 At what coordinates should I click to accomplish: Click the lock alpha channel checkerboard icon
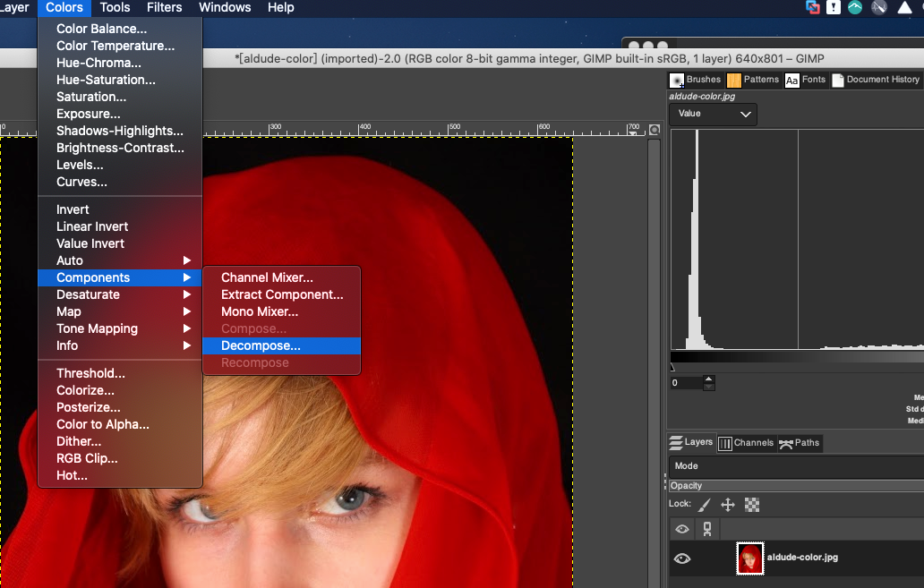[x=752, y=505]
